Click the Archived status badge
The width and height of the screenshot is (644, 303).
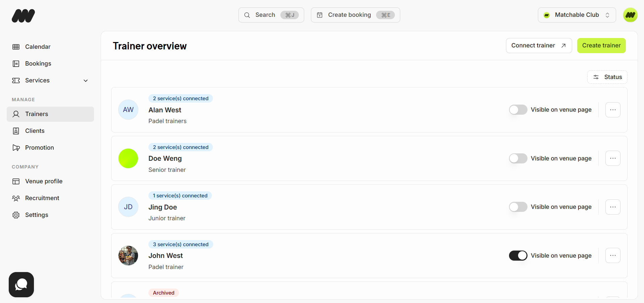coord(164,293)
